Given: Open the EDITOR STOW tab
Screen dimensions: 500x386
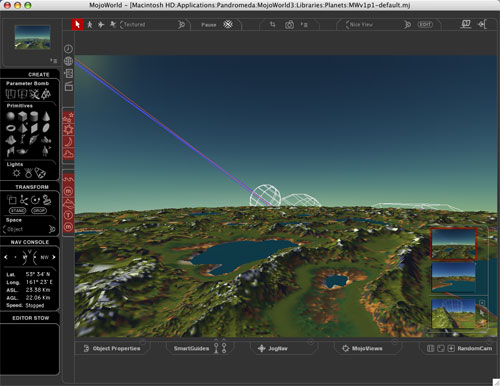Looking at the screenshot, I should coord(31,318).
